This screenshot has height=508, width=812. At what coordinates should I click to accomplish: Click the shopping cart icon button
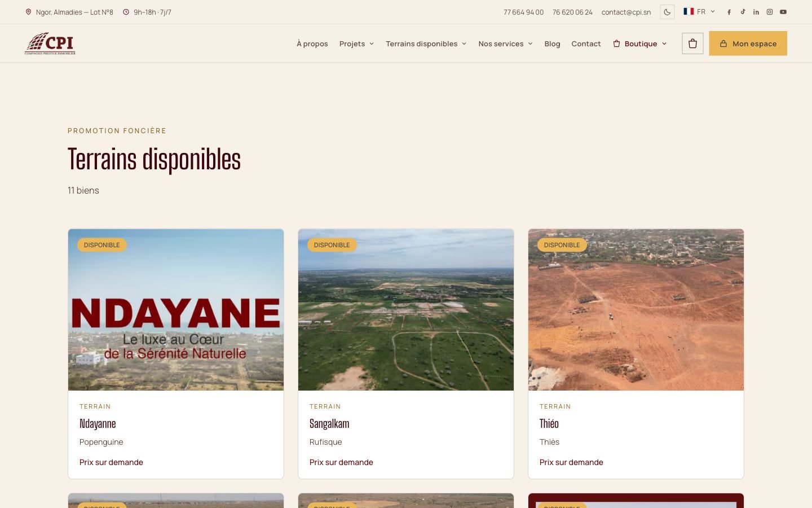coord(692,43)
